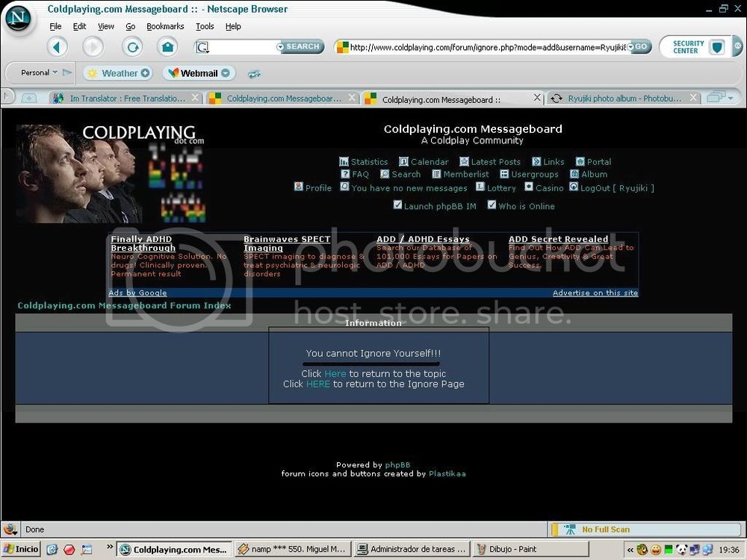The image size is (747, 560).
Task: Click the private messages icon
Action: coord(344,187)
